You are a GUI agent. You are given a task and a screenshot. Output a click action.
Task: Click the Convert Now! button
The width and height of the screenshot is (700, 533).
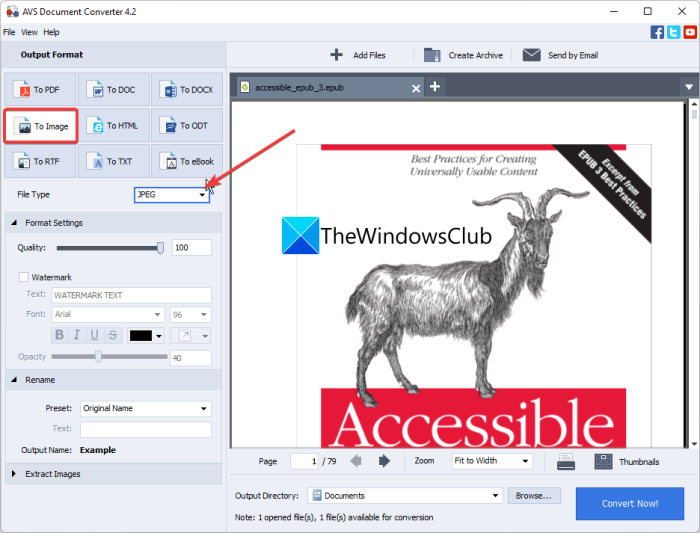click(x=629, y=504)
